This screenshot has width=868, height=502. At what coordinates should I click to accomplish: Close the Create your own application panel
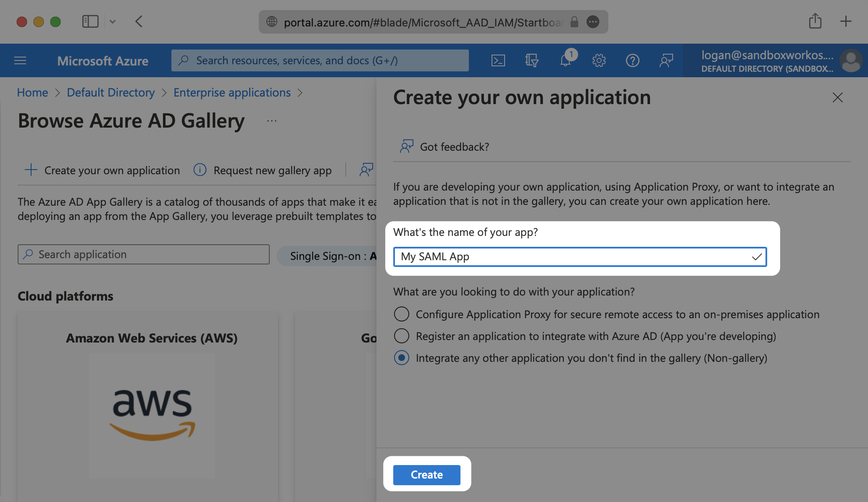pos(837,97)
